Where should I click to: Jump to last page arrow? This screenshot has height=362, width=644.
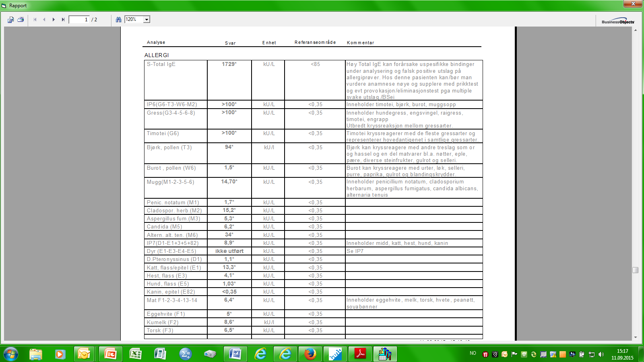pos(63,19)
